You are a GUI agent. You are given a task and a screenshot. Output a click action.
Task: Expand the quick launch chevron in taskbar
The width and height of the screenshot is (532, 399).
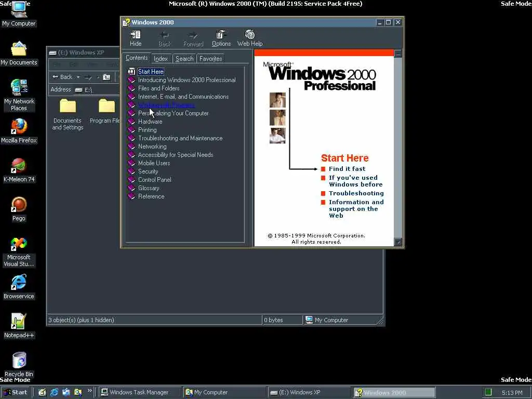pyautogui.click(x=89, y=391)
